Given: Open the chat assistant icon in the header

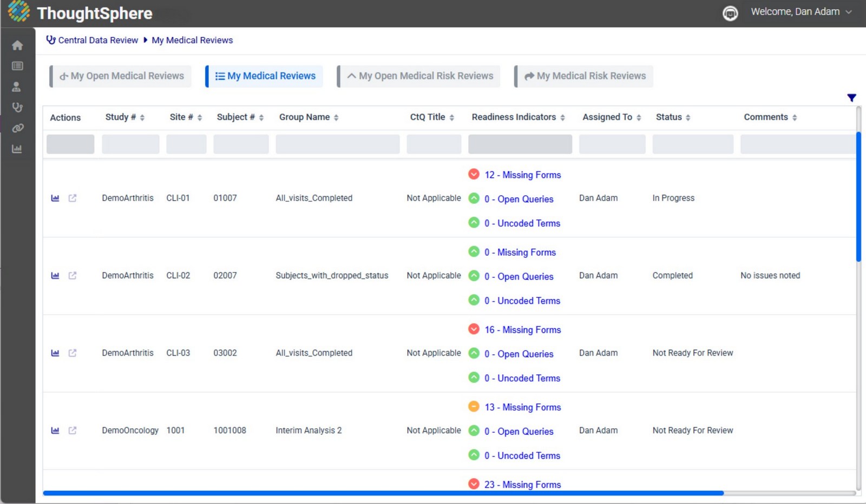Looking at the screenshot, I should click(x=730, y=12).
